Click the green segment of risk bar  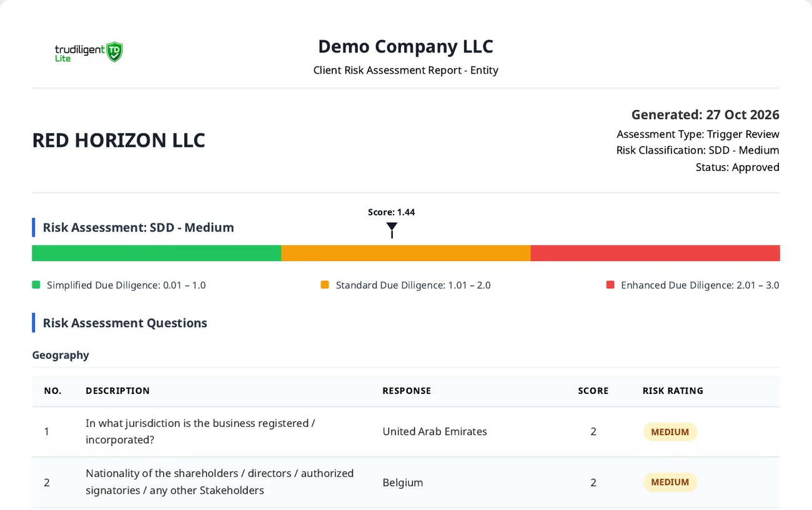[156, 253]
